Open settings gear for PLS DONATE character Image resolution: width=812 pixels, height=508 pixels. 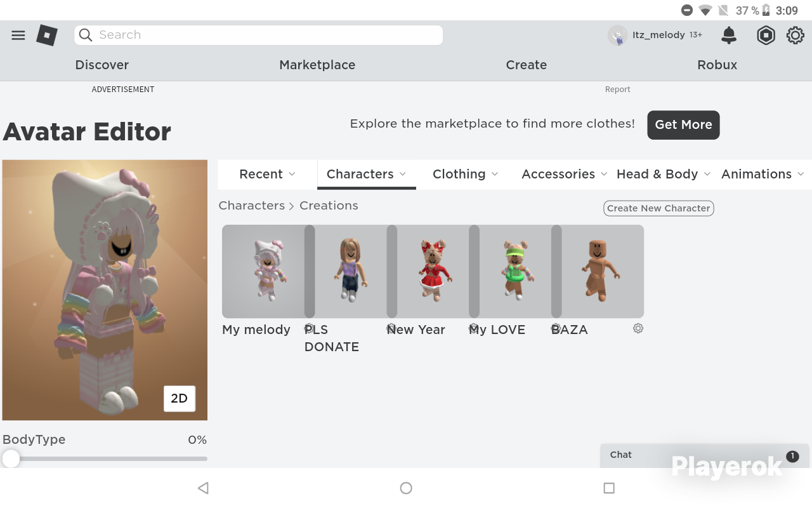pos(391,328)
